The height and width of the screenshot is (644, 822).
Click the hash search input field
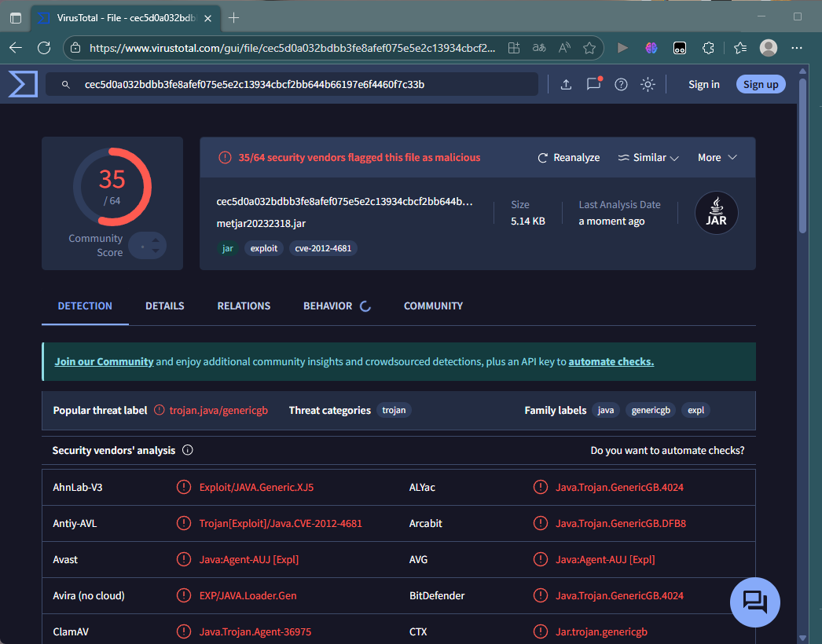(x=292, y=84)
